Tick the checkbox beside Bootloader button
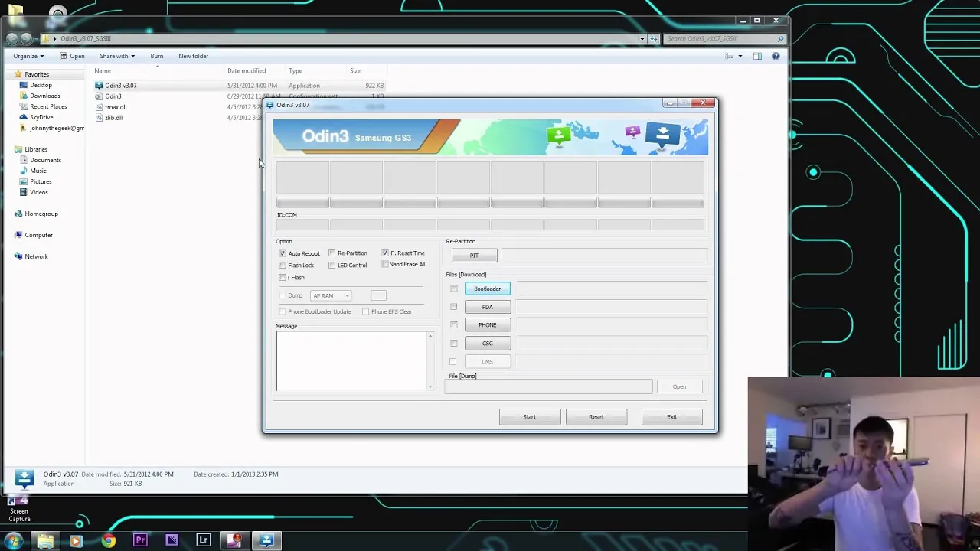The height and width of the screenshot is (551, 980). pyautogui.click(x=454, y=289)
